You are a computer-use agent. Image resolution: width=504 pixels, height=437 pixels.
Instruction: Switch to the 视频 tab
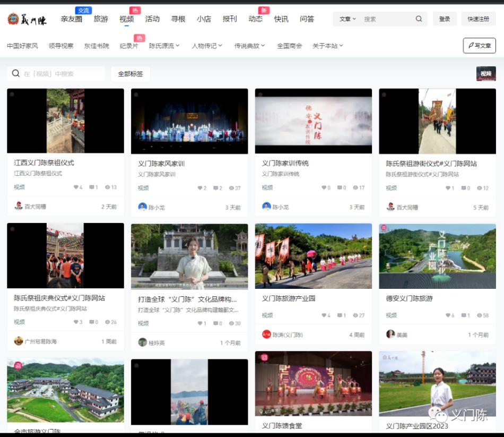(126, 19)
